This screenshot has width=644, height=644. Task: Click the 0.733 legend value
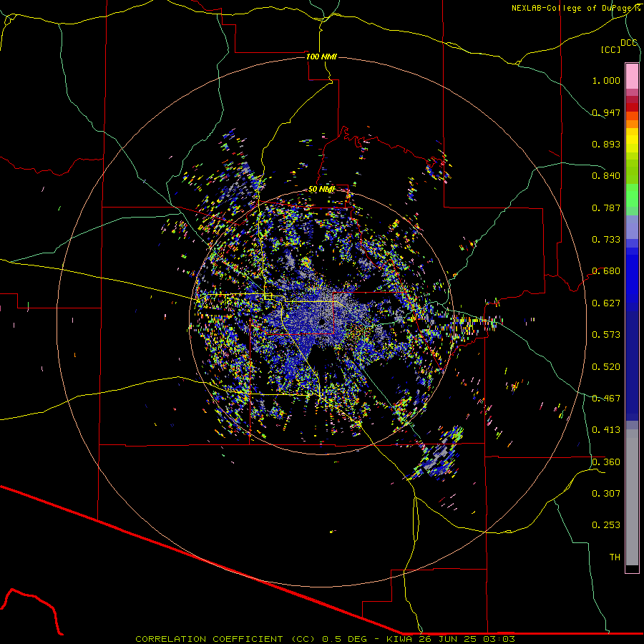(x=606, y=240)
